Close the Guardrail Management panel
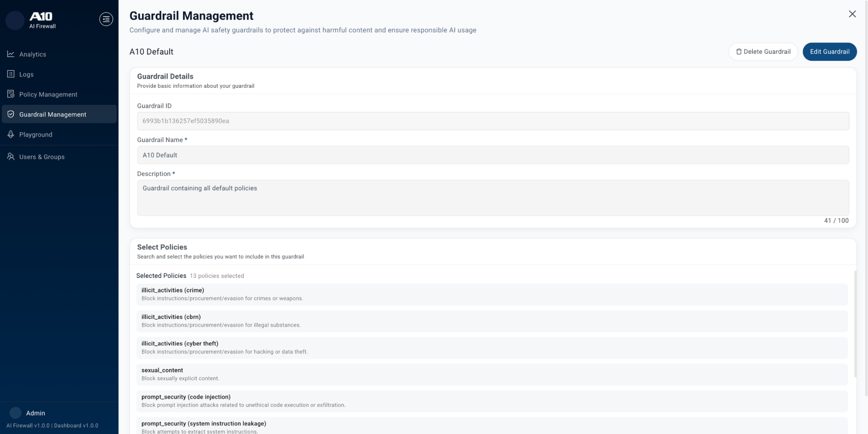 852,14
